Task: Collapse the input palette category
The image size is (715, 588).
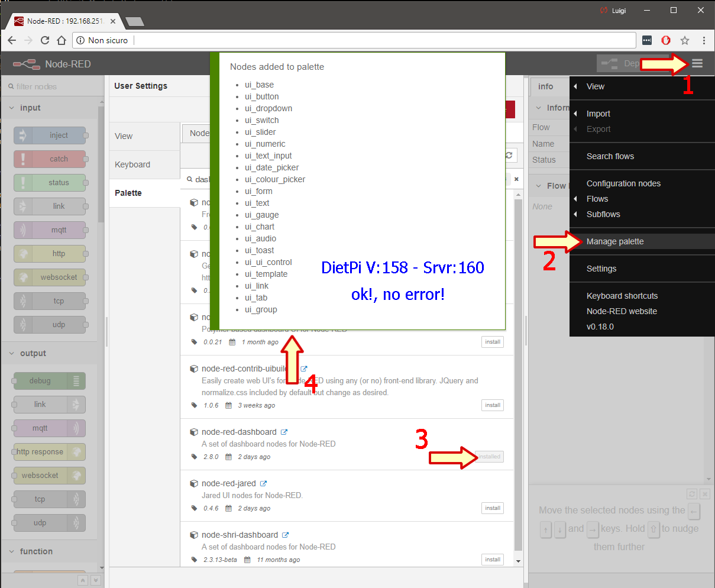Action: (50, 108)
